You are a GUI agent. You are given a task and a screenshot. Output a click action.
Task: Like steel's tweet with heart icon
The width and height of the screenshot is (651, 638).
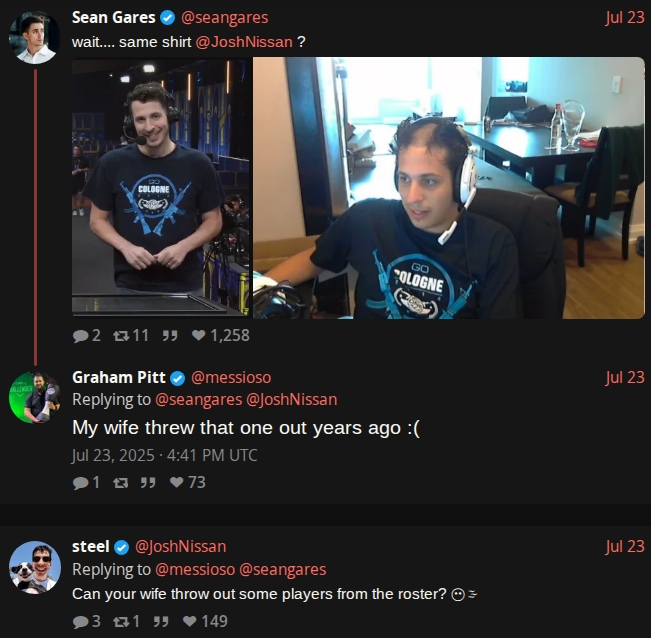click(x=190, y=621)
